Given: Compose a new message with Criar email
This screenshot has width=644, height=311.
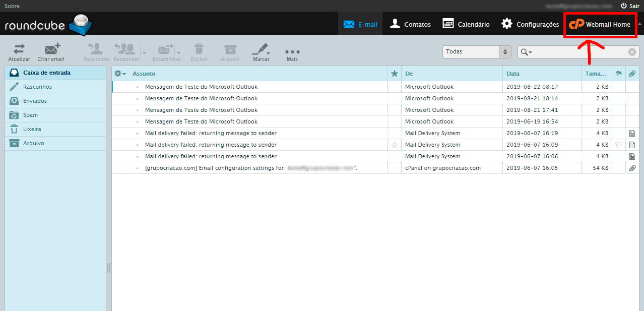Looking at the screenshot, I should click(51, 49).
